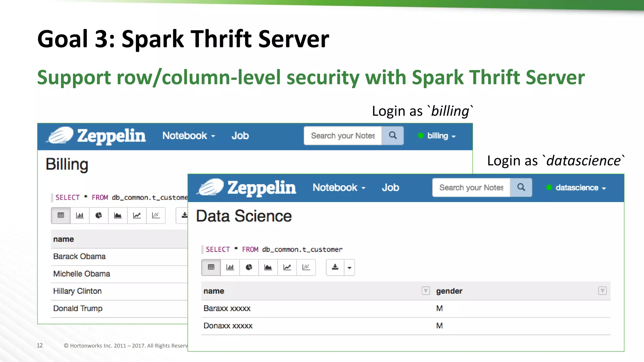Open the name column filter menu in Data Science
Image resolution: width=644 pixels, height=362 pixels.
point(425,291)
